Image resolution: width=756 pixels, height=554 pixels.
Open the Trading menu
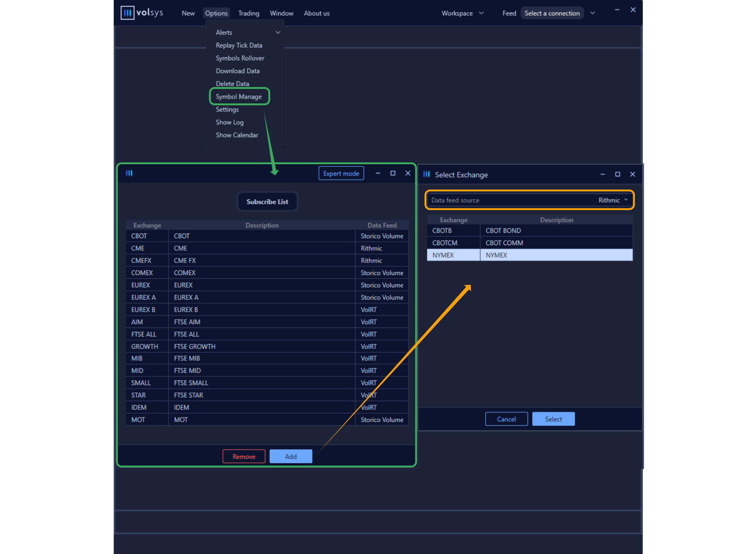click(249, 13)
